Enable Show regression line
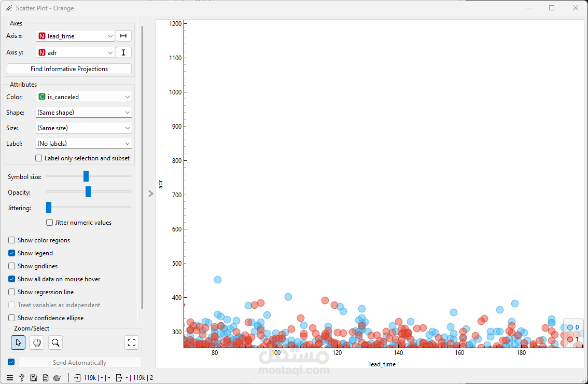 (11, 292)
